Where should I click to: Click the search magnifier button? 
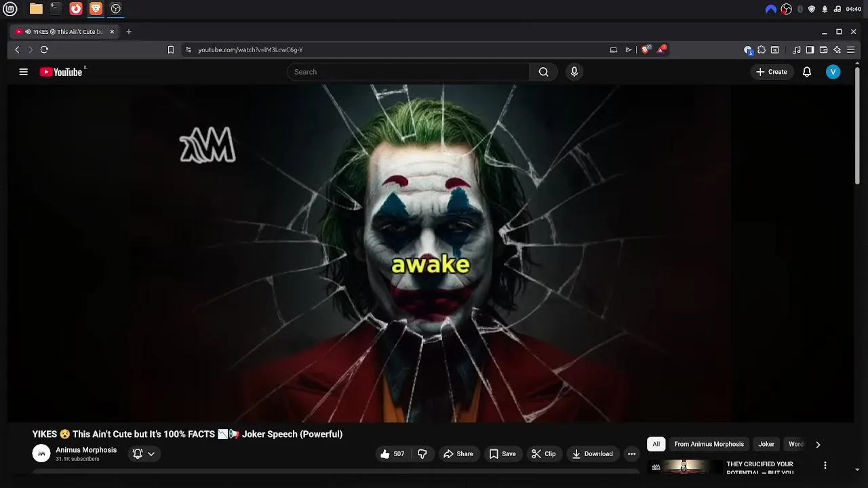(x=543, y=72)
